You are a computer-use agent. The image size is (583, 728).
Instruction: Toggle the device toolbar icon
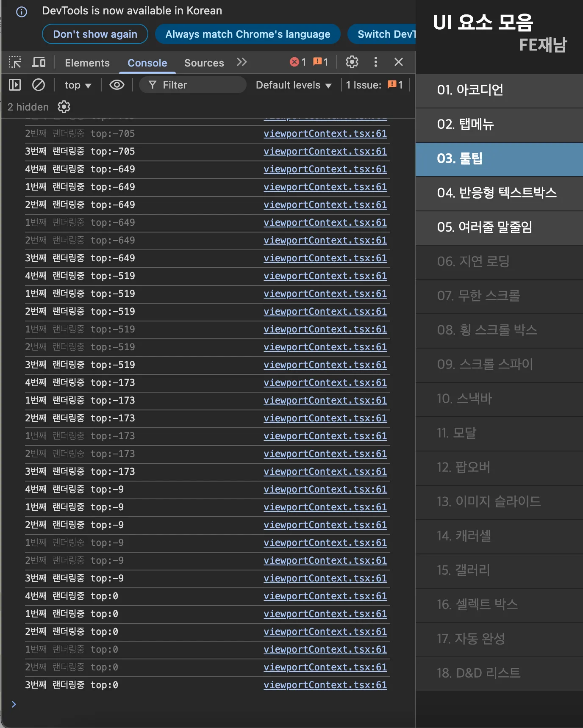[39, 62]
